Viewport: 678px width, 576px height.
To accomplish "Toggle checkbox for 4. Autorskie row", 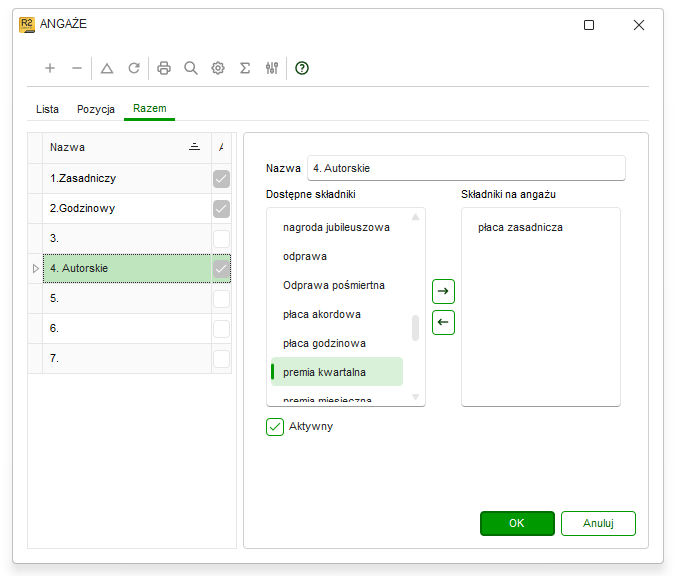I will pos(221,269).
